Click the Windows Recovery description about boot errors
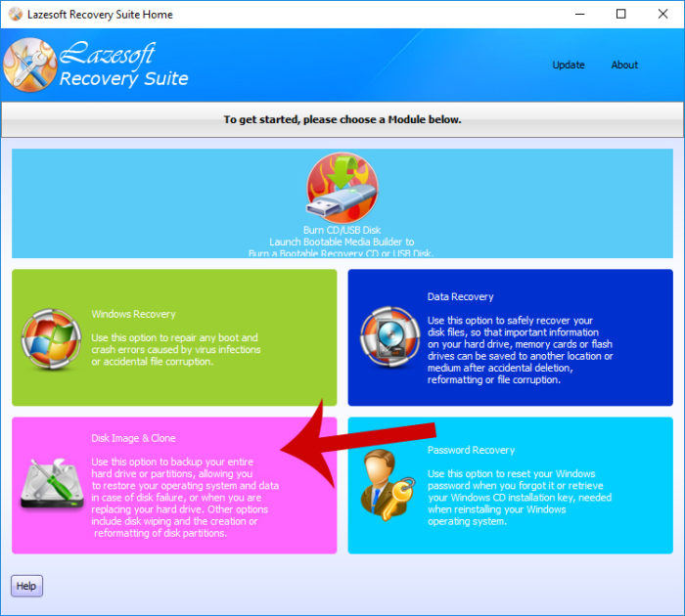This screenshot has height=616, width=685. pos(175,350)
